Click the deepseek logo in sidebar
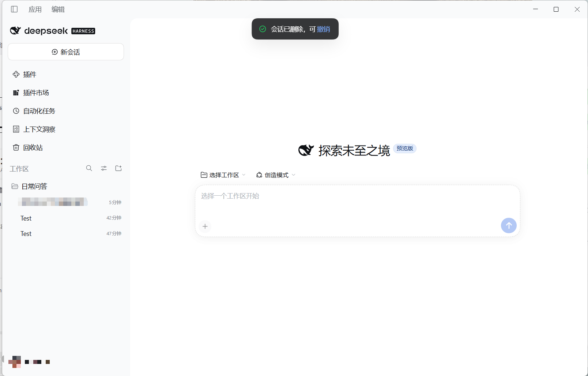Image resolution: width=588 pixels, height=376 pixels. 39,31
